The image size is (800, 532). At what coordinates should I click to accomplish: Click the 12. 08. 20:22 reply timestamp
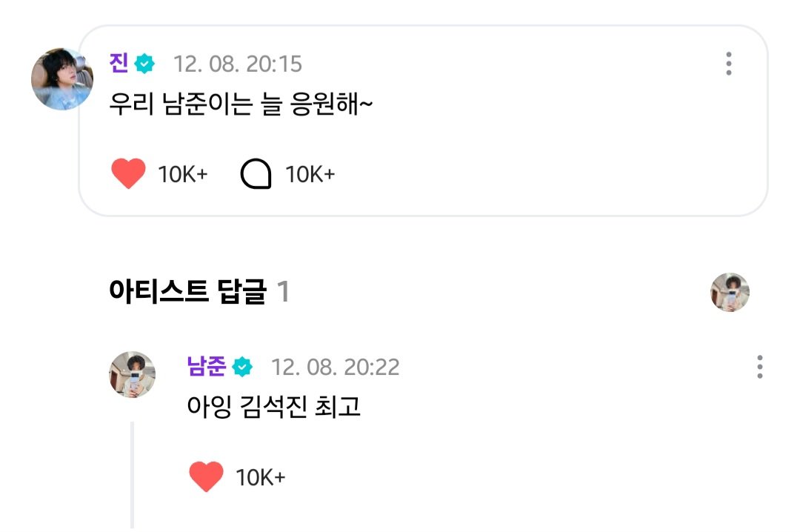click(335, 367)
